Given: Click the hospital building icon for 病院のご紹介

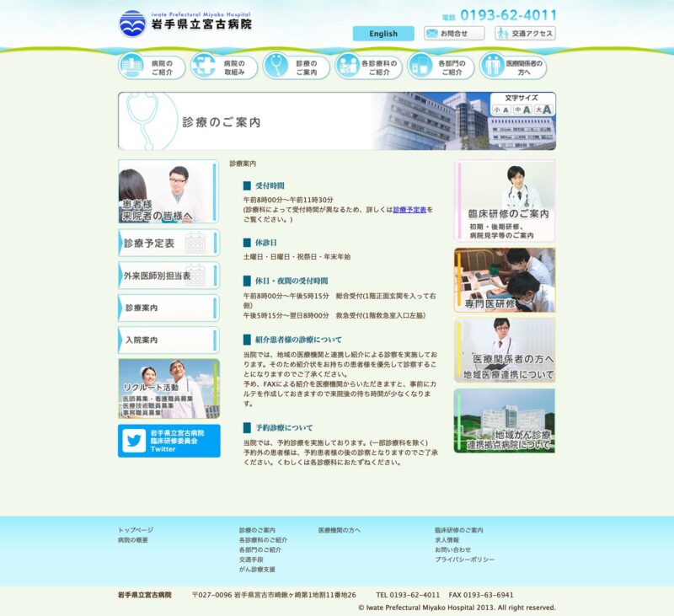Looking at the screenshot, I should point(131,66).
